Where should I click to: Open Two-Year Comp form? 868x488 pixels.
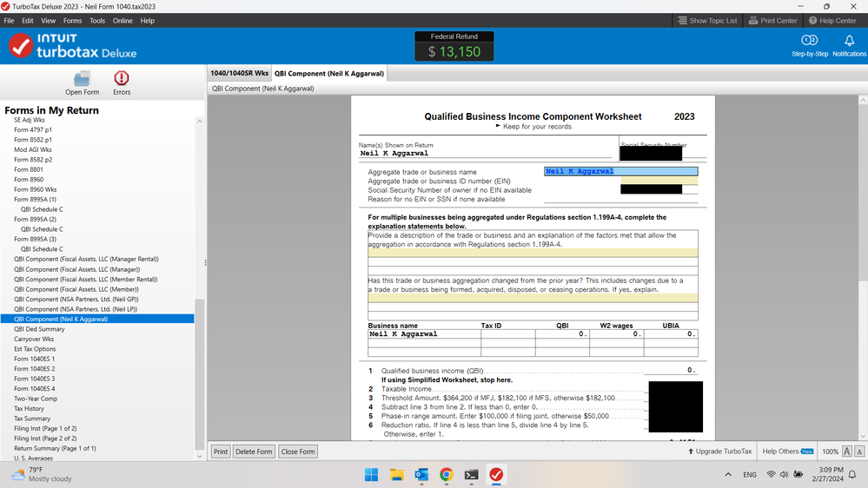click(36, 399)
